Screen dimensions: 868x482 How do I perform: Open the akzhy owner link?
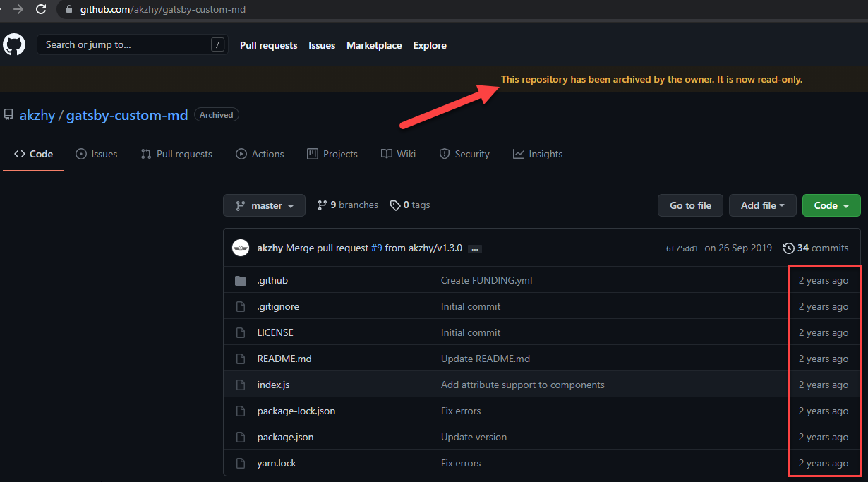pyautogui.click(x=37, y=115)
